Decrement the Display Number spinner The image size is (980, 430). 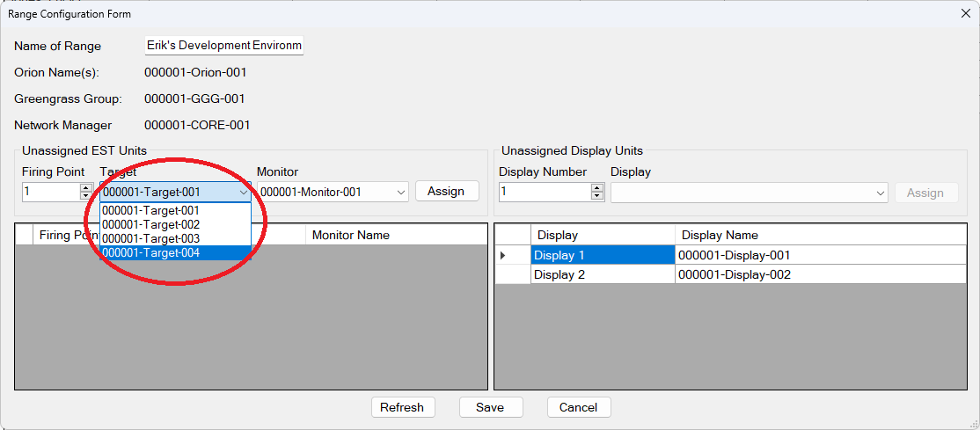pos(597,196)
